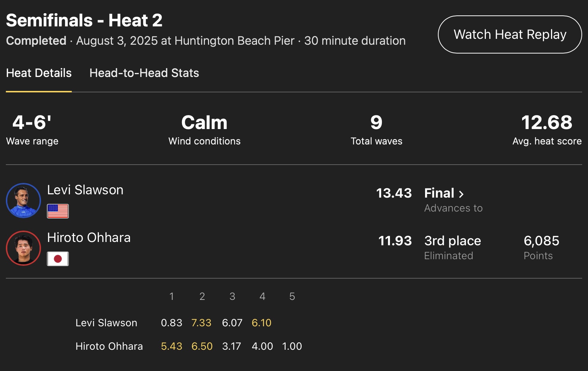
Task: Click Slawson's 0.83 first wave score
Action: 171,323
